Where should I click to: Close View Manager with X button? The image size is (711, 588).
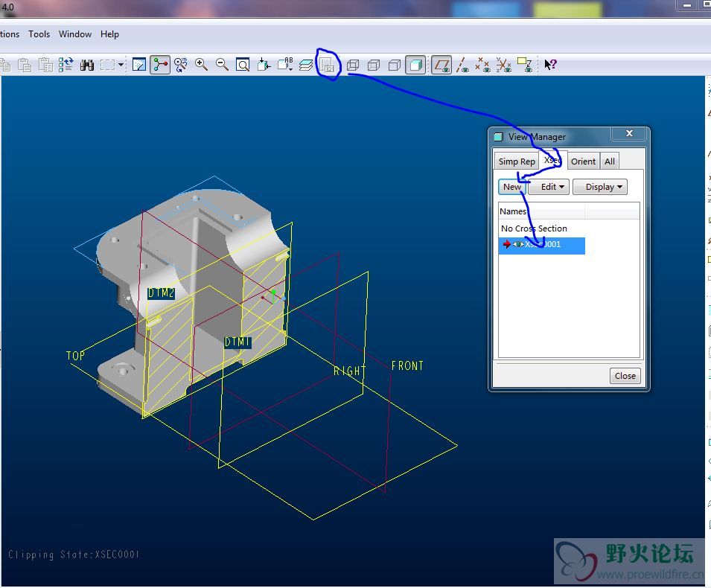(629, 133)
